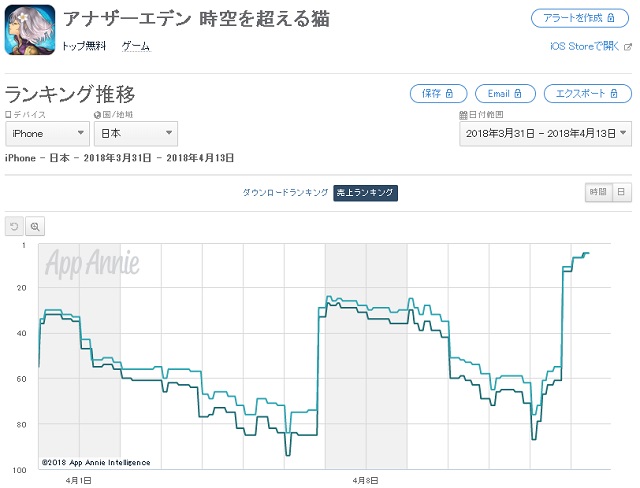The width and height of the screenshot is (640, 488).
Task: Click the エクスポート button
Action: pos(588,93)
